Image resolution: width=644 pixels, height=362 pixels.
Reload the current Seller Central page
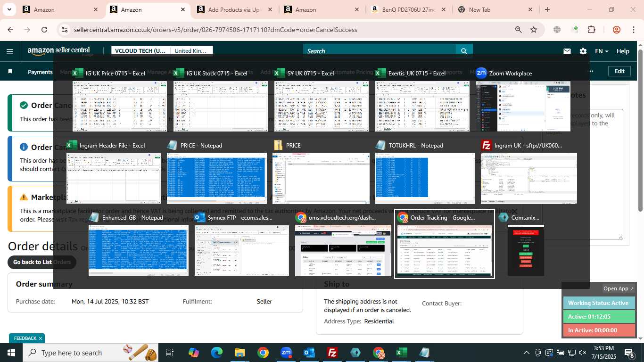[44, 30]
